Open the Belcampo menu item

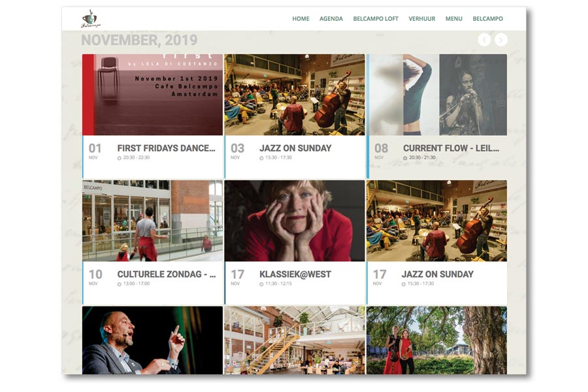point(488,18)
